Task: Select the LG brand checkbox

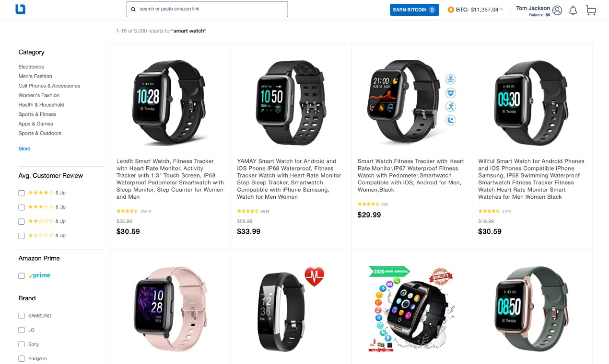Action: (x=21, y=330)
